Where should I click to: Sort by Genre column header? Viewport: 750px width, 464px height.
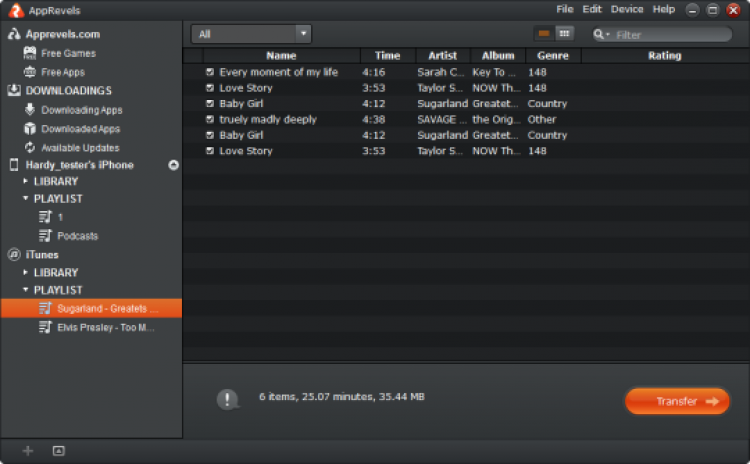coord(553,55)
